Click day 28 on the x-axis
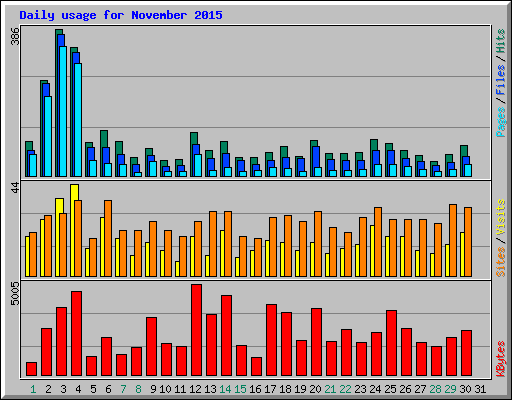This screenshot has height=400, width=512. (x=435, y=389)
